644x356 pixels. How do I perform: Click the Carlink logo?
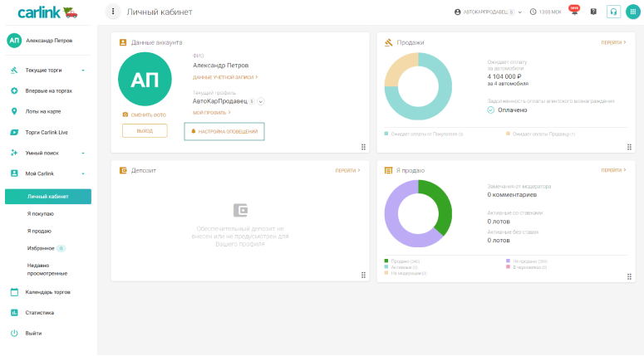43,12
